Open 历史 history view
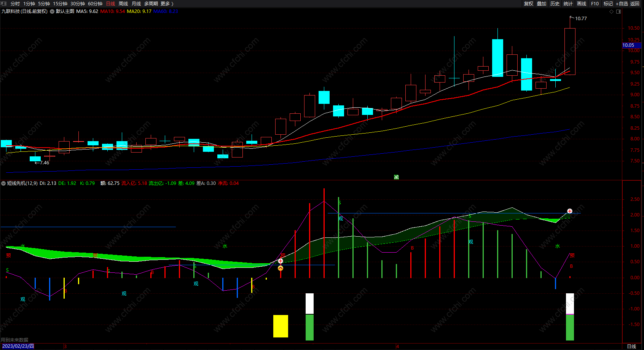 pos(555,3)
